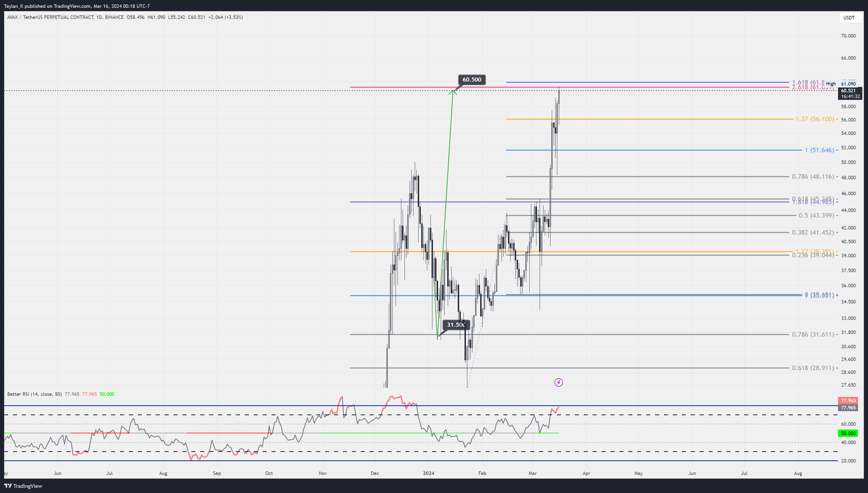Click the Sep label on time axis
Screen dimensions: 868x493
[217, 473]
